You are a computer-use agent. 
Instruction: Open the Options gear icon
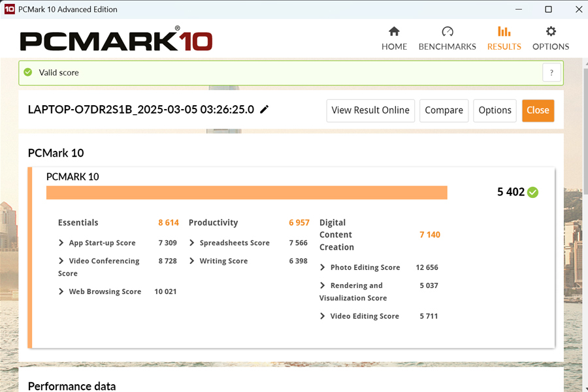[x=551, y=31]
